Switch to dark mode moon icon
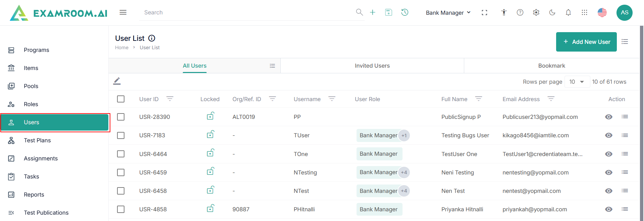Viewport: 644px width, 221px height. (x=552, y=12)
